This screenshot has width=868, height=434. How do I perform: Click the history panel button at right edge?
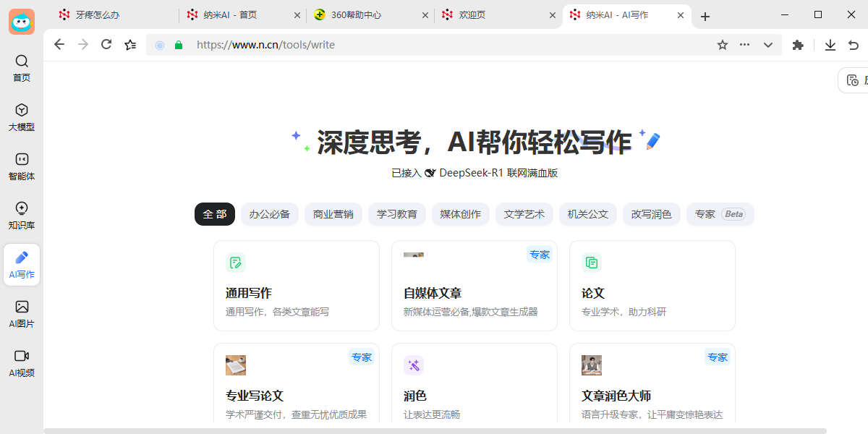(x=854, y=80)
